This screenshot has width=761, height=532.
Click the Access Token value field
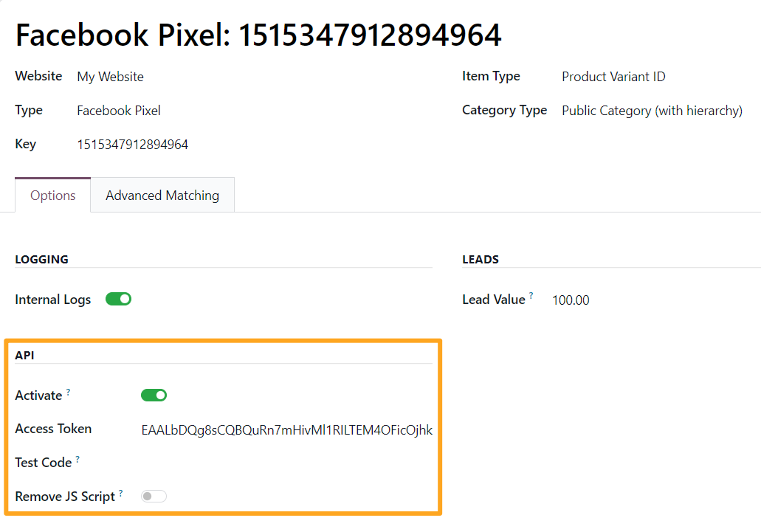pos(286,429)
